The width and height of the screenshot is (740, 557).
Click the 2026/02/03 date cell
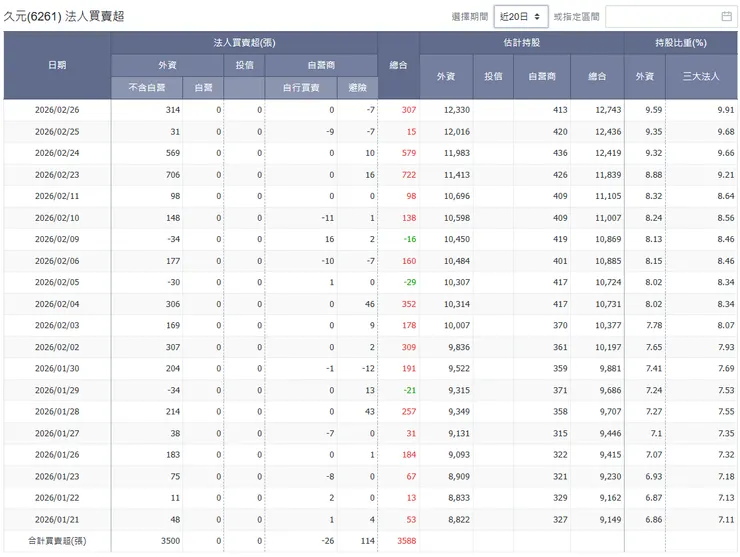coord(57,325)
